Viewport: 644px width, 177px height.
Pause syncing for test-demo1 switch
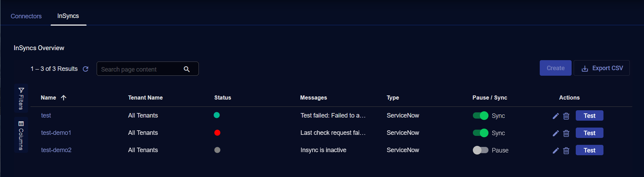480,133
